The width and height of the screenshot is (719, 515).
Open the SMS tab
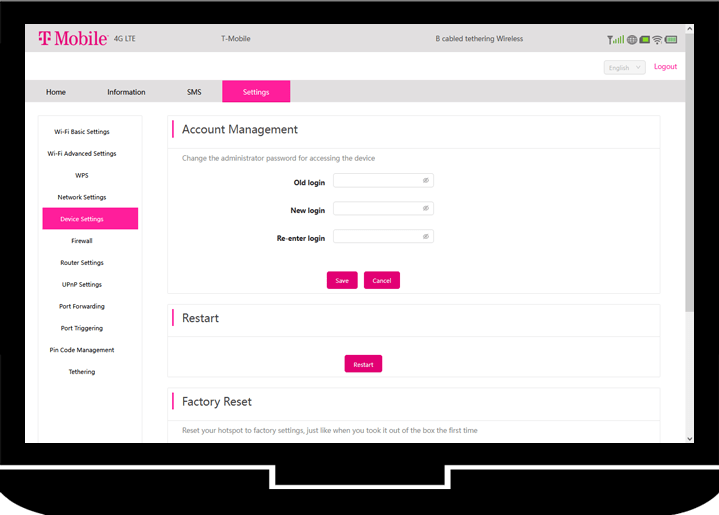[194, 92]
